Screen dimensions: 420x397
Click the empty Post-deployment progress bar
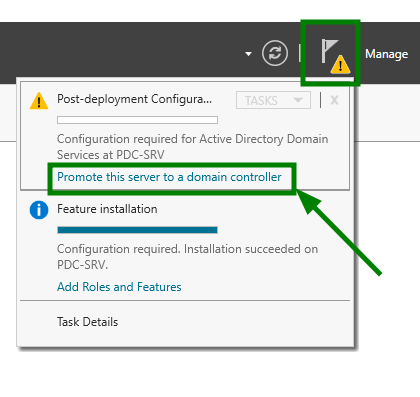point(137,120)
